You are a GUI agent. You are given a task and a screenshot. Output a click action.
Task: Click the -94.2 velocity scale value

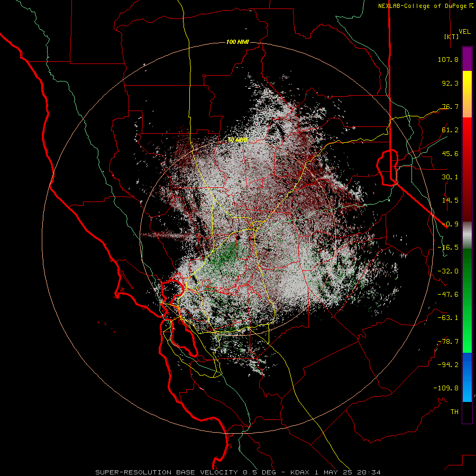coord(448,365)
